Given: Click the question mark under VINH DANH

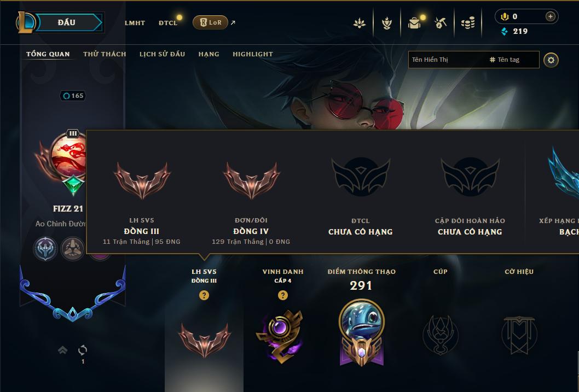Looking at the screenshot, I should pos(283,295).
